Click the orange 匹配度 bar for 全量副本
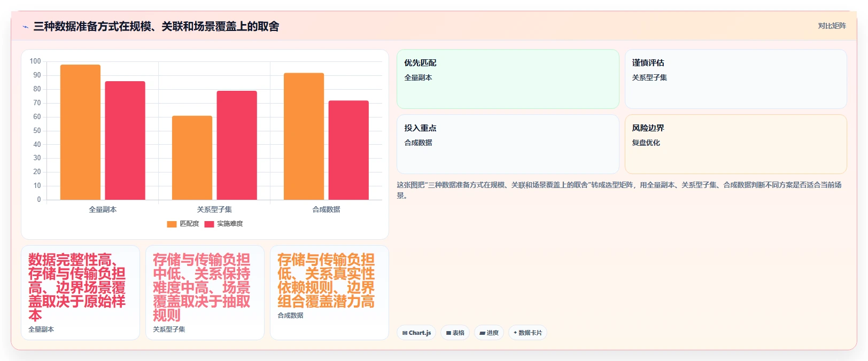The height and width of the screenshot is (361, 868). click(x=80, y=132)
